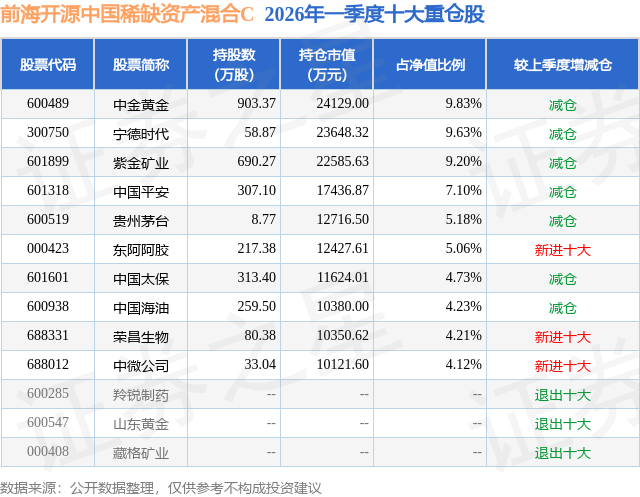Click stock code 000423
This screenshot has height=497, width=640.
[48, 248]
